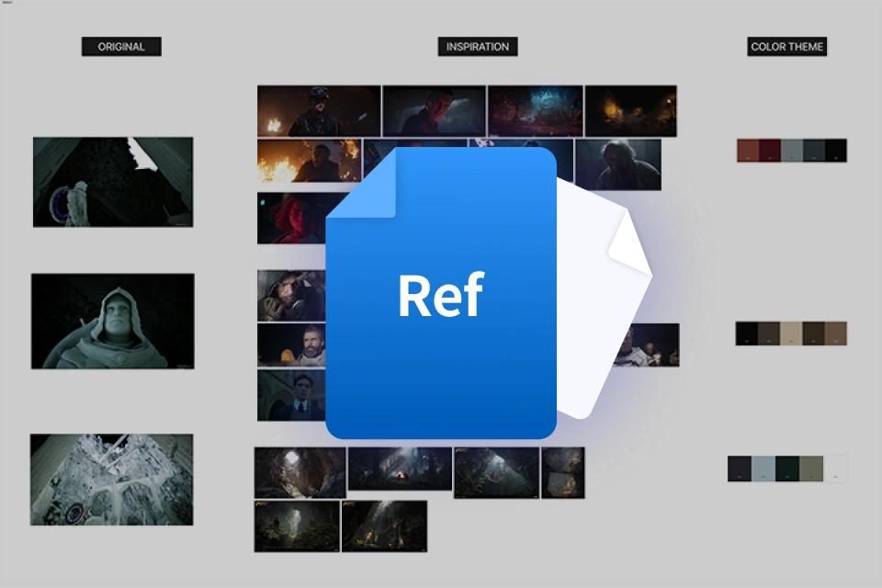Select dark forest with campfire glow reference
882x588 pixels.
pyautogui.click(x=400, y=469)
